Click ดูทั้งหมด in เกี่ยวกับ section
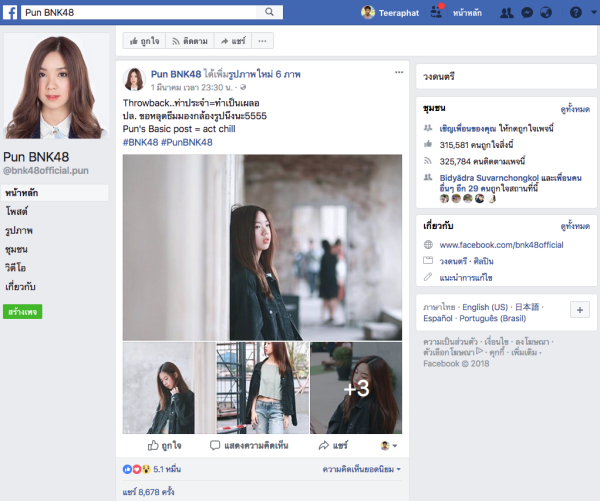Viewport: 600px width, 501px height. pos(575,226)
